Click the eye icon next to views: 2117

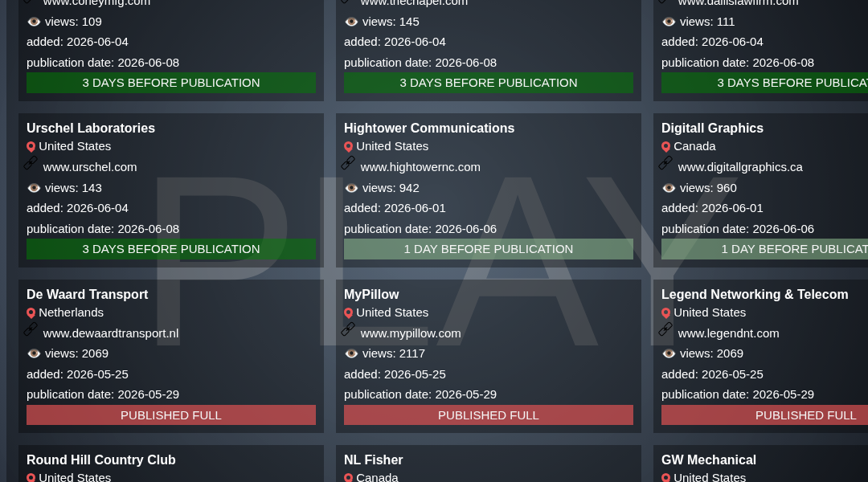tap(351, 353)
